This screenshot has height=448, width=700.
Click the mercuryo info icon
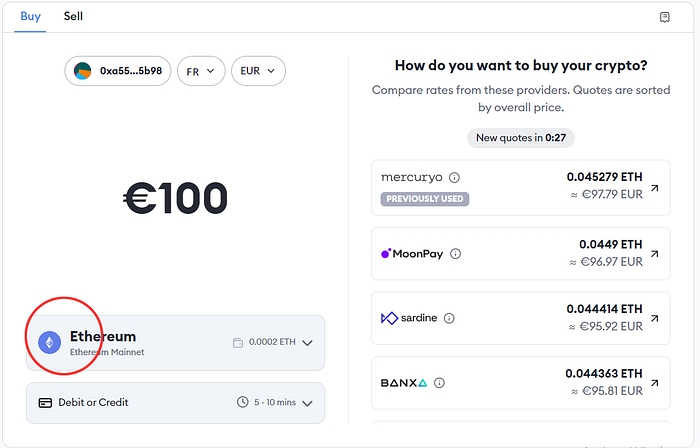454,178
